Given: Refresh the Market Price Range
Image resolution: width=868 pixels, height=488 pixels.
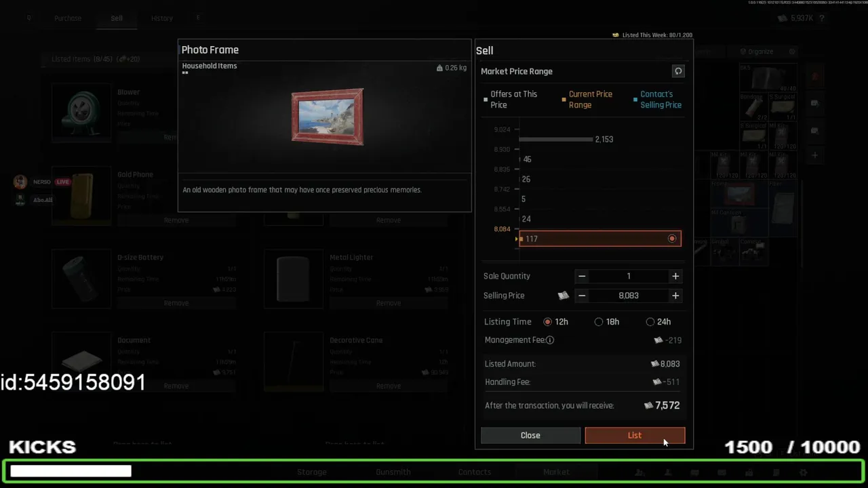Looking at the screenshot, I should pos(677,71).
